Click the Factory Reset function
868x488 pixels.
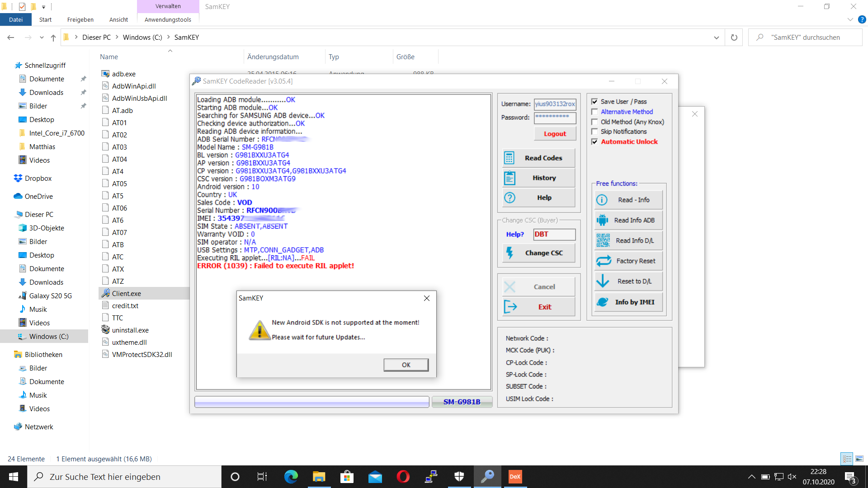[x=628, y=261]
